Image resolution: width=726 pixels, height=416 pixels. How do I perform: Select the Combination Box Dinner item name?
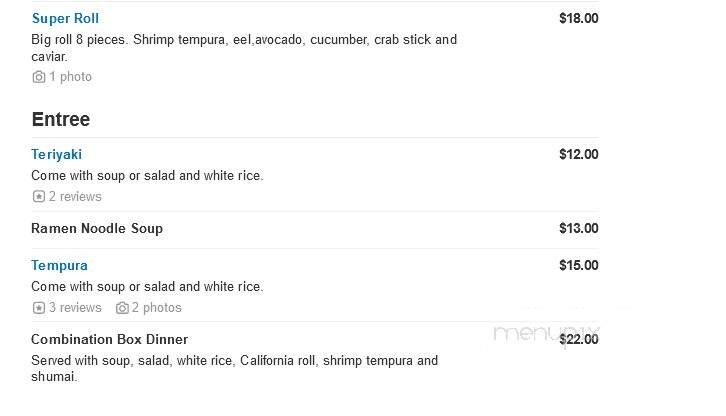(110, 339)
